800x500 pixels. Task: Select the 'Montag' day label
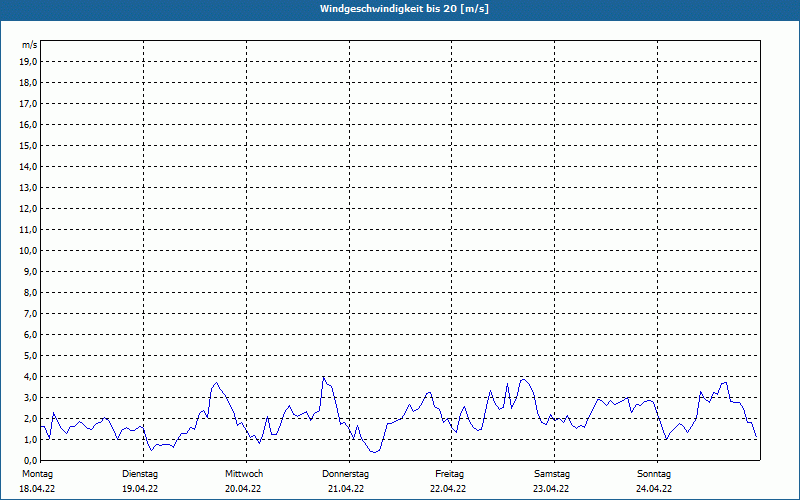[x=37, y=473]
